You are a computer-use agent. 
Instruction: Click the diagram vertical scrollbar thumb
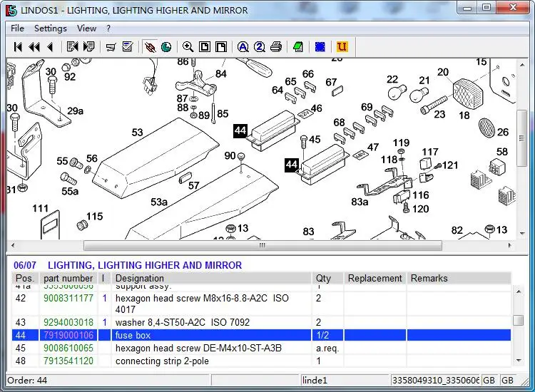coord(521,138)
